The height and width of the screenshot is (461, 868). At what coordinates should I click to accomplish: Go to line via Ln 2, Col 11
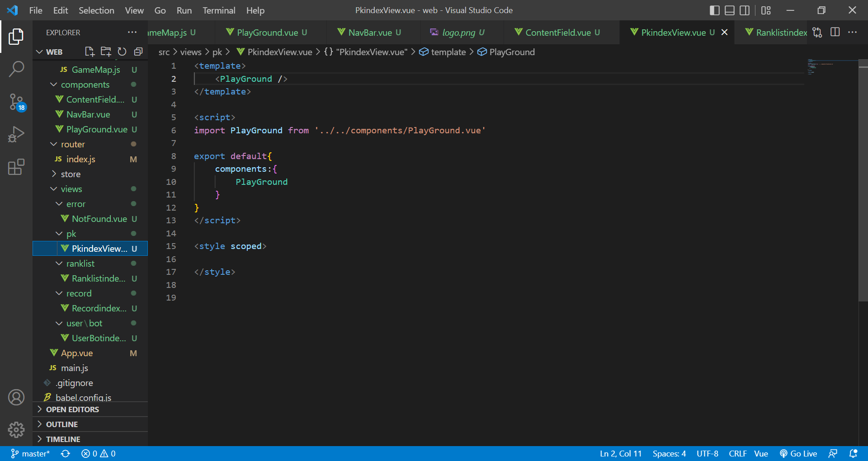pos(620,453)
